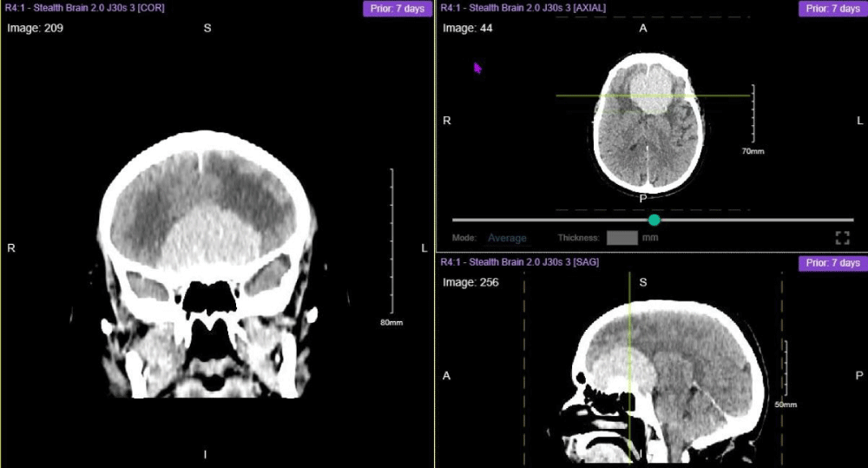
Task: Click the Prior: 7 days badge on sagittal view
Action: (x=832, y=263)
